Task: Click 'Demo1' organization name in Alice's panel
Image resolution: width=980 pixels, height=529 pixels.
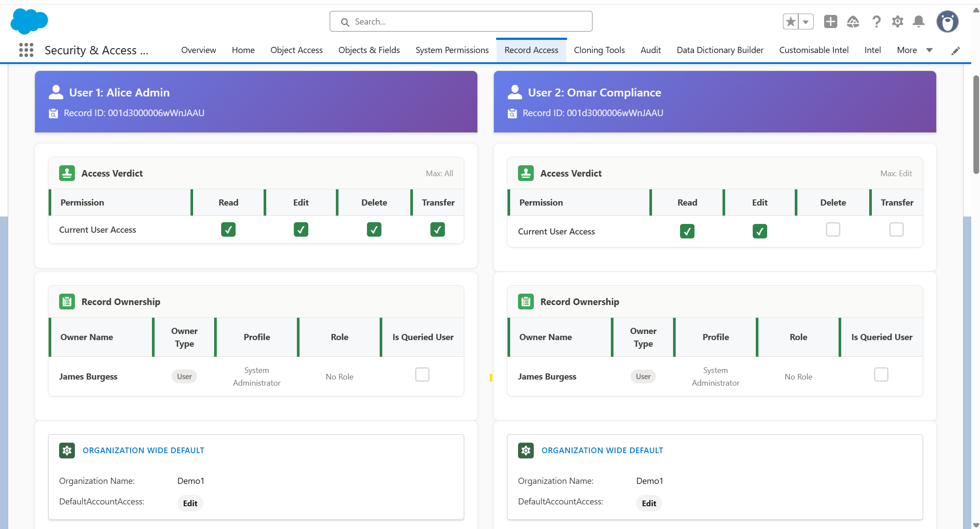Action: [190, 481]
